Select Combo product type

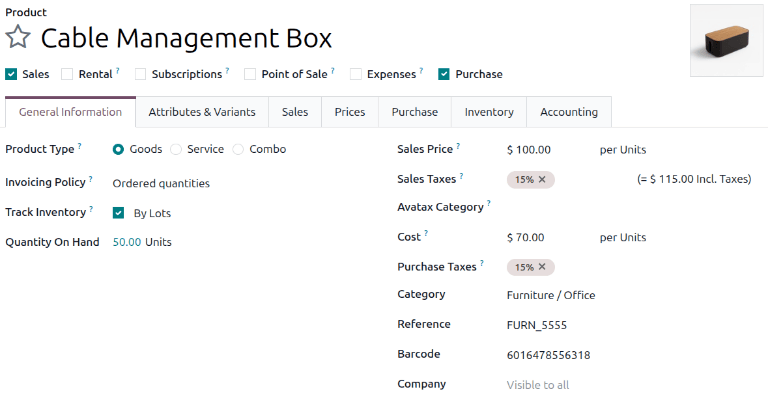[x=238, y=149]
